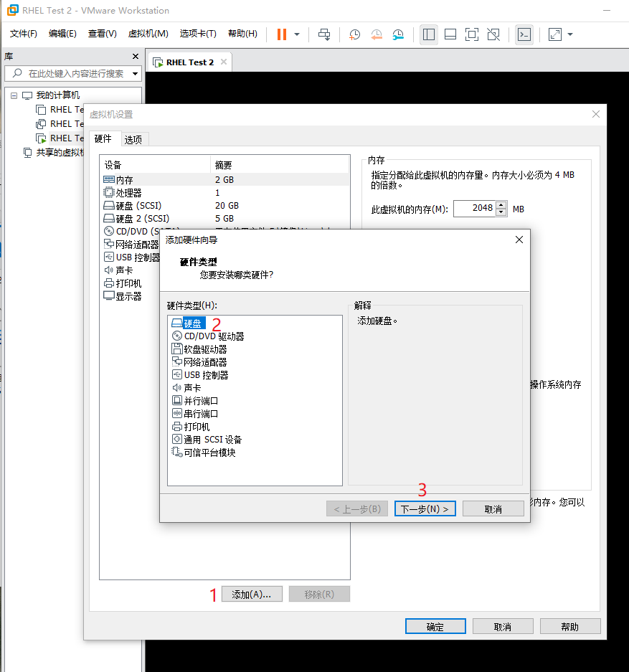The height and width of the screenshot is (672, 629).
Task: Switch to the 选项 tab in VM settings
Action: pos(133,140)
